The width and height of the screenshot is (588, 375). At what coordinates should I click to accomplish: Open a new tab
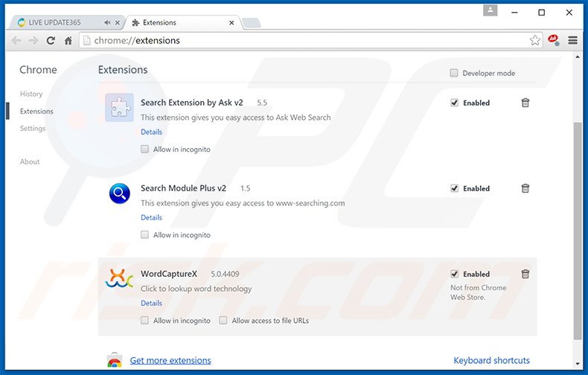[252, 23]
